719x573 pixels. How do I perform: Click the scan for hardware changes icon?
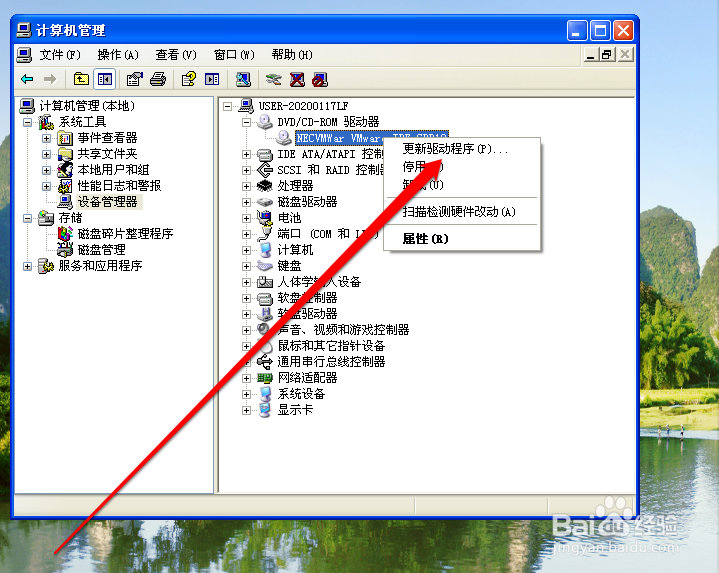243,79
